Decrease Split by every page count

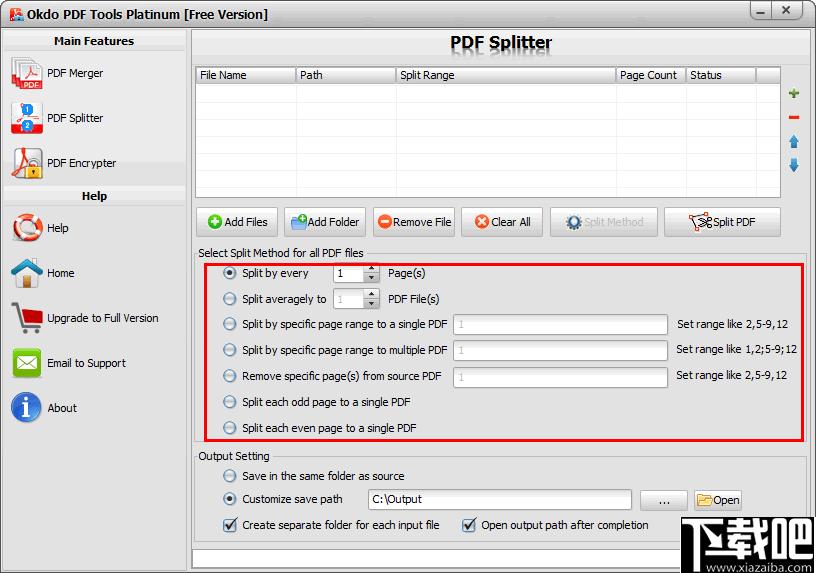pyautogui.click(x=372, y=278)
